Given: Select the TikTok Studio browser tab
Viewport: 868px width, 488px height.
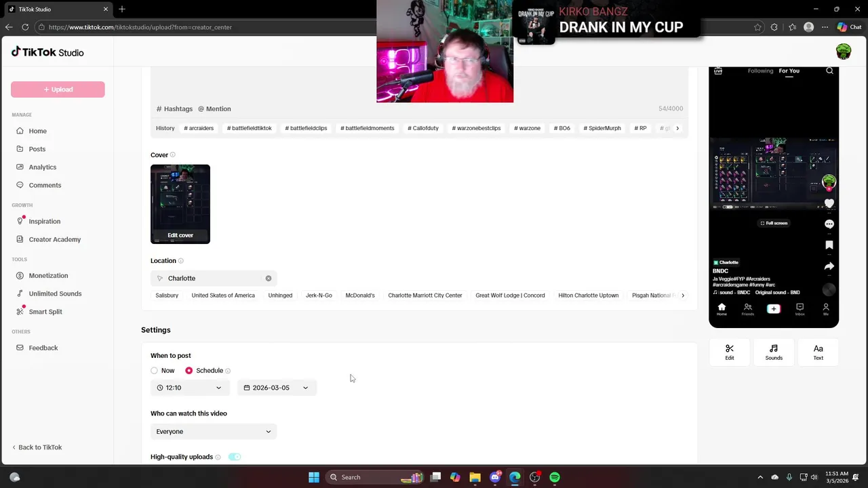Looking at the screenshot, I should pos(58,9).
